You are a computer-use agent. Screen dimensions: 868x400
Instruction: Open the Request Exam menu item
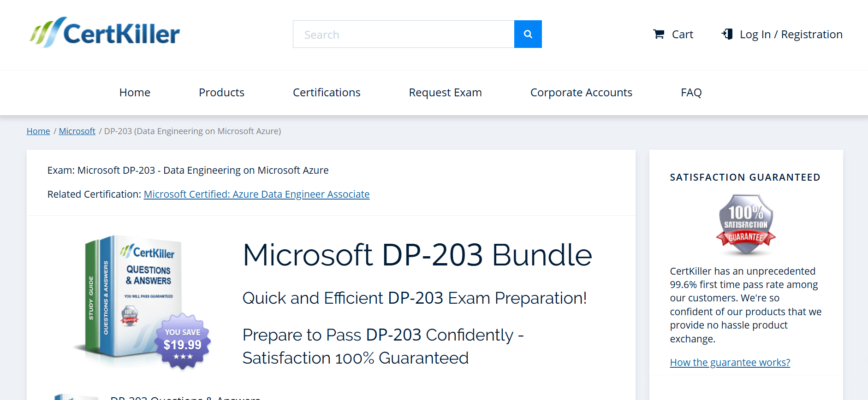point(445,93)
